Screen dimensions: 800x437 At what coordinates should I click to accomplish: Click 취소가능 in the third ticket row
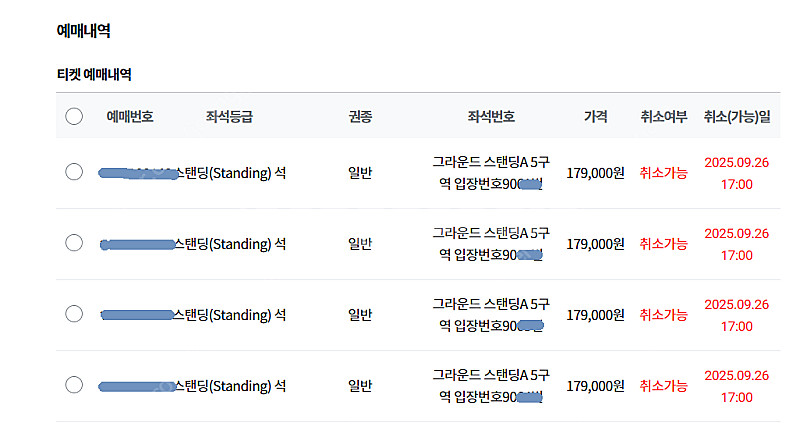click(x=664, y=315)
